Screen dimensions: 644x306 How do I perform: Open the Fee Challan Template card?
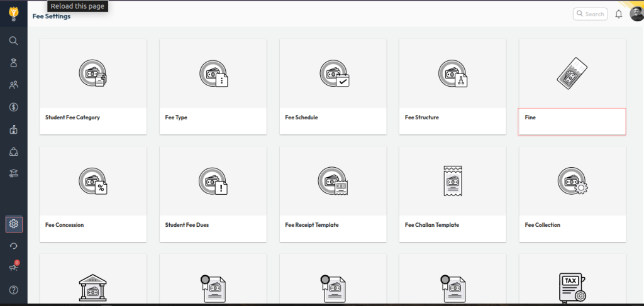[x=452, y=194]
